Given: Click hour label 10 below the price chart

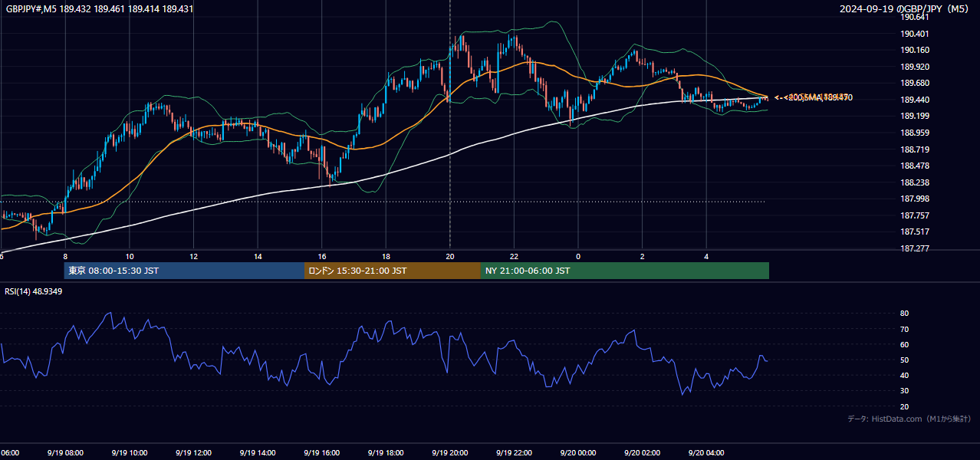Looking at the screenshot, I should coord(130,256).
